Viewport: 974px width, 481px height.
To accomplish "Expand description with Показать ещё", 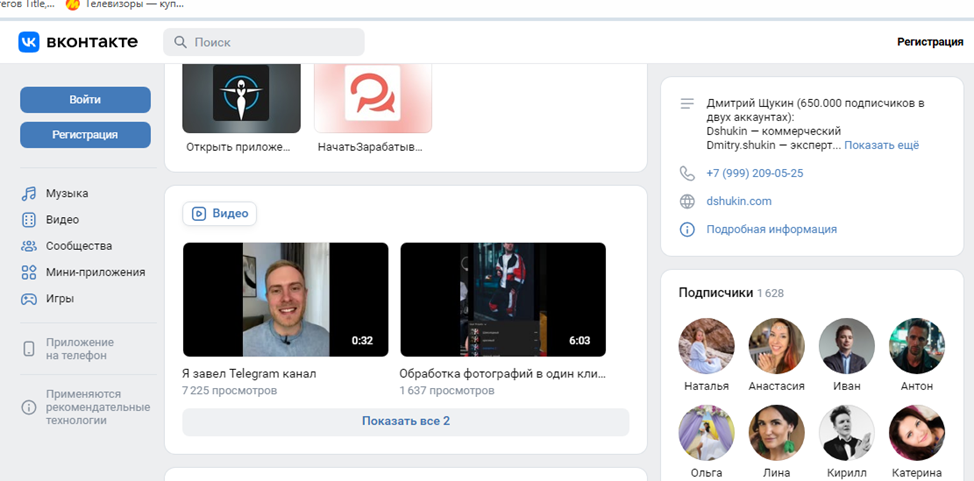I will click(881, 145).
